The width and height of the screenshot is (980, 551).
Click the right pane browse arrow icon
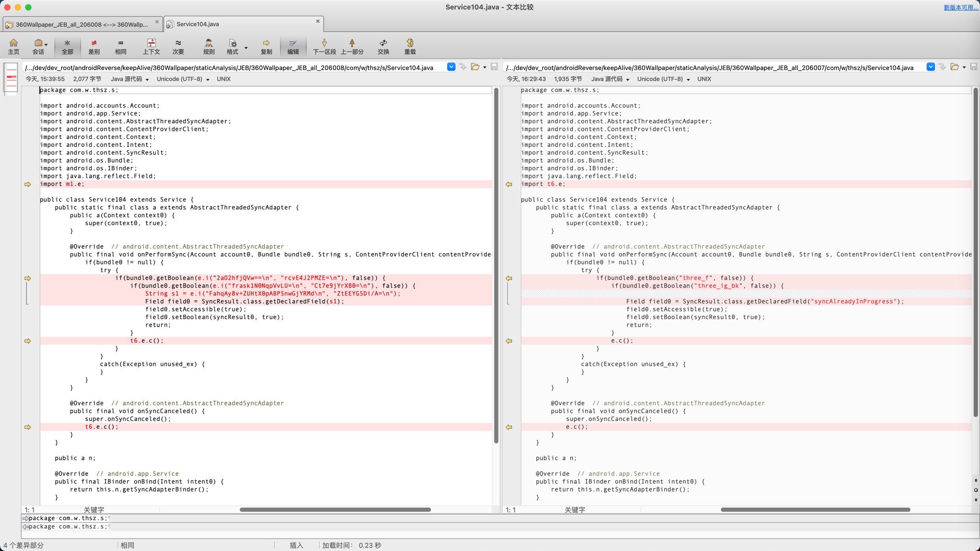[942, 67]
